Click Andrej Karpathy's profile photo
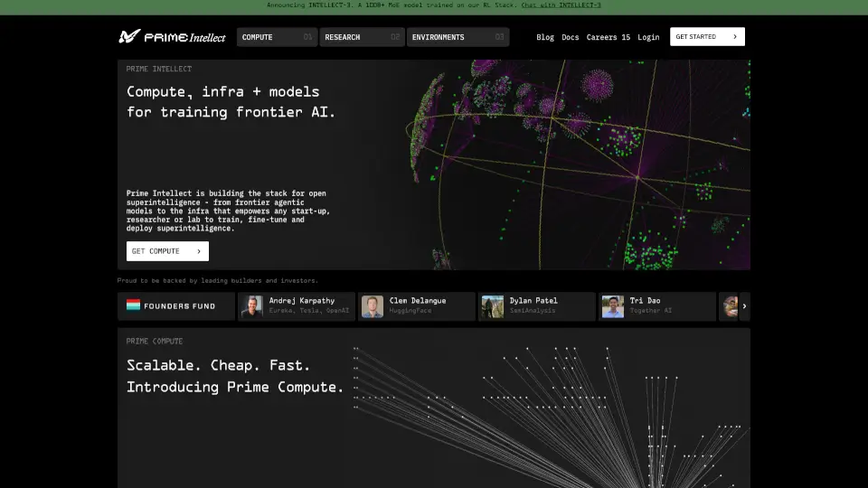 pos(252,306)
